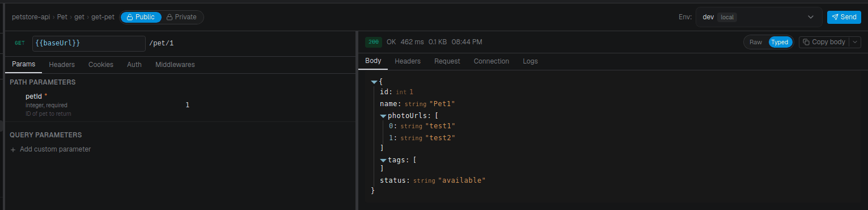Select the id: int 1 row
The image size is (868, 210).
pyautogui.click(x=396, y=92)
